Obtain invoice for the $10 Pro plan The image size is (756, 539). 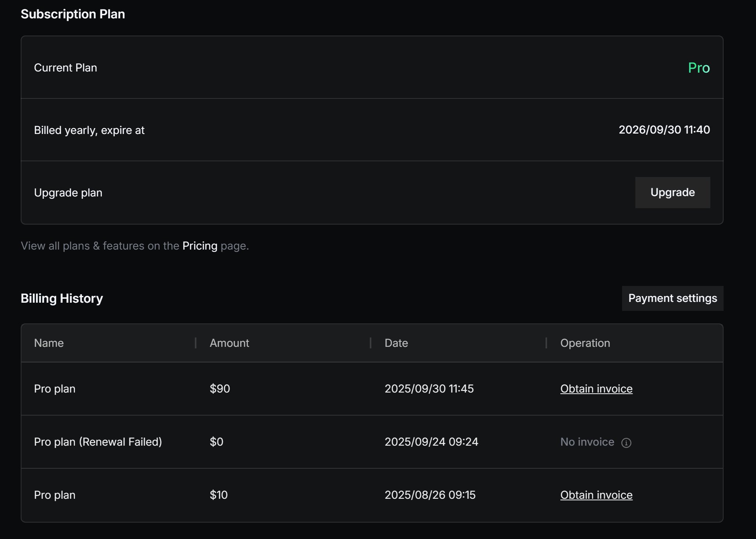[x=596, y=495]
